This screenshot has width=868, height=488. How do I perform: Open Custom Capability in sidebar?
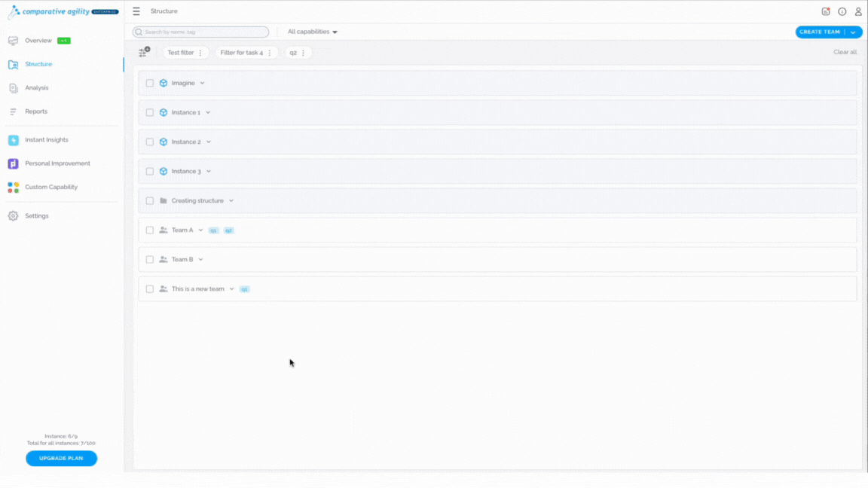[51, 187]
